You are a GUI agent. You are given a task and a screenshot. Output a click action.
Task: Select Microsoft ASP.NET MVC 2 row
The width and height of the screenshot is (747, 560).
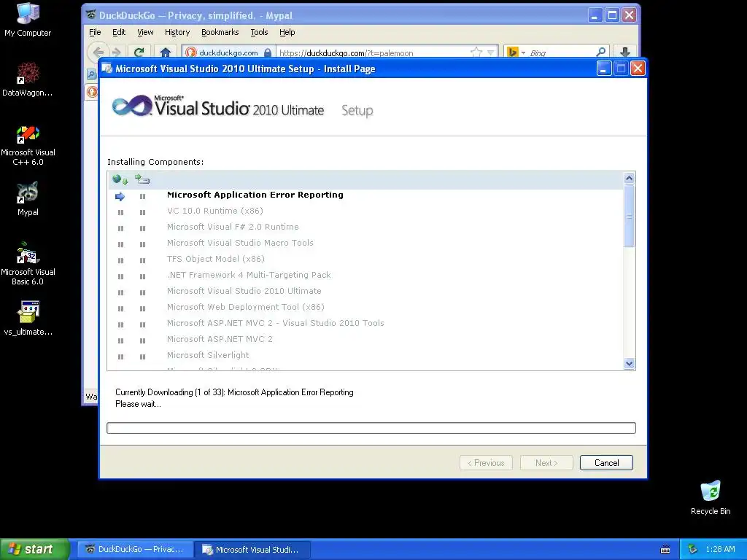point(365,339)
